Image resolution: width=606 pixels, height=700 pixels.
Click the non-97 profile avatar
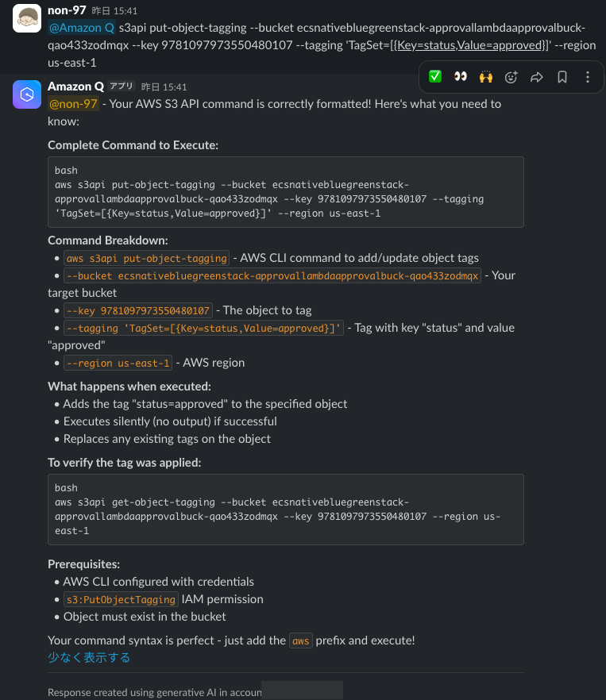point(26,18)
